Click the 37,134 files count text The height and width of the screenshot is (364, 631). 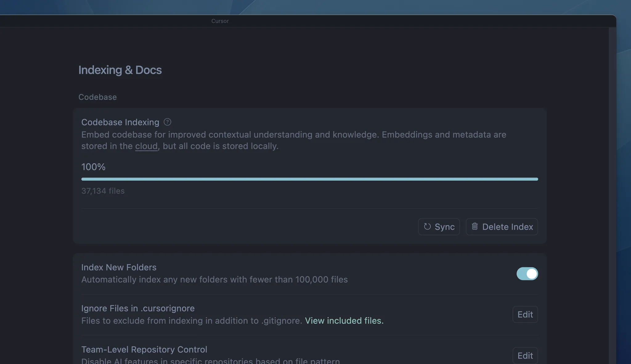pyautogui.click(x=103, y=191)
